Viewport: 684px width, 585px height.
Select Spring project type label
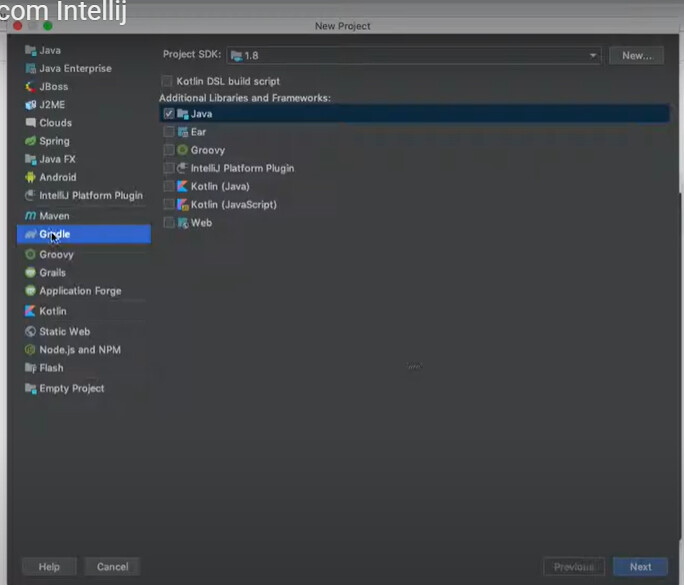(55, 141)
